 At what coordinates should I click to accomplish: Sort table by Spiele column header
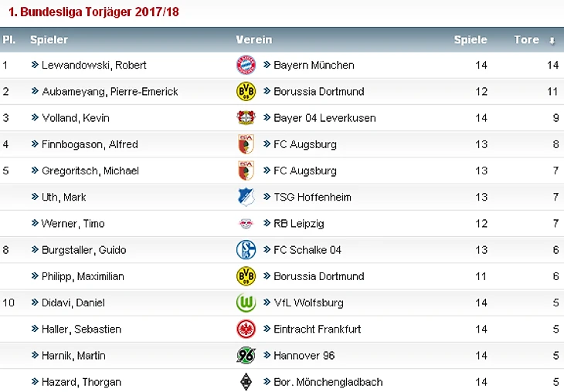pos(471,39)
